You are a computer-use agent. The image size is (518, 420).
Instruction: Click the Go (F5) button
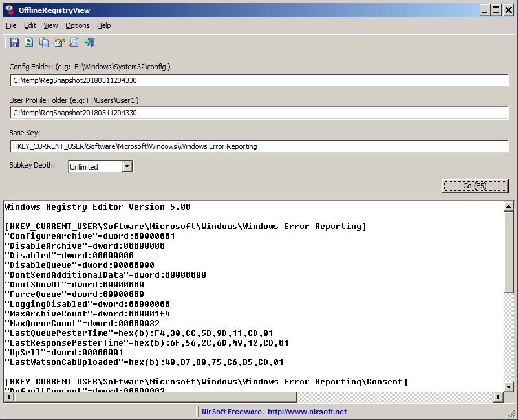coord(475,186)
